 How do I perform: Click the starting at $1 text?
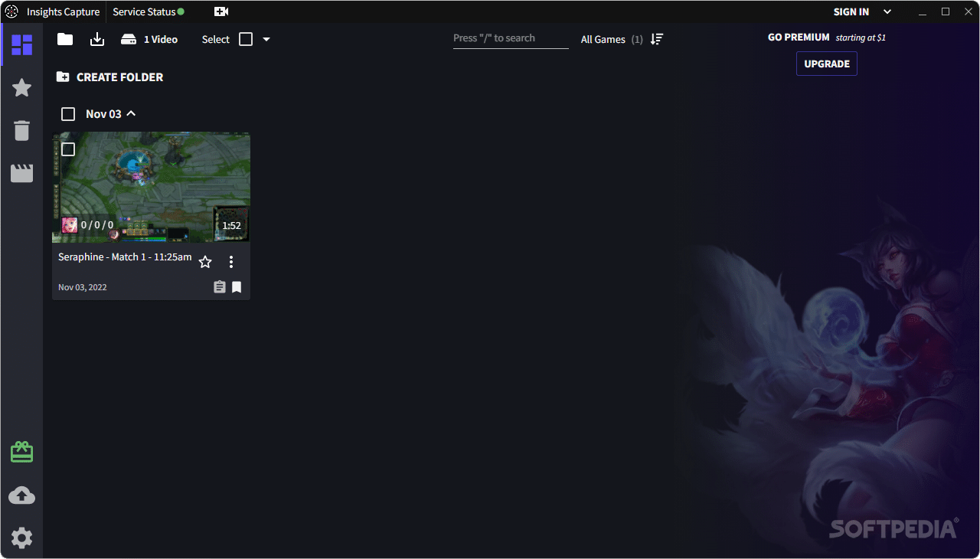click(861, 38)
